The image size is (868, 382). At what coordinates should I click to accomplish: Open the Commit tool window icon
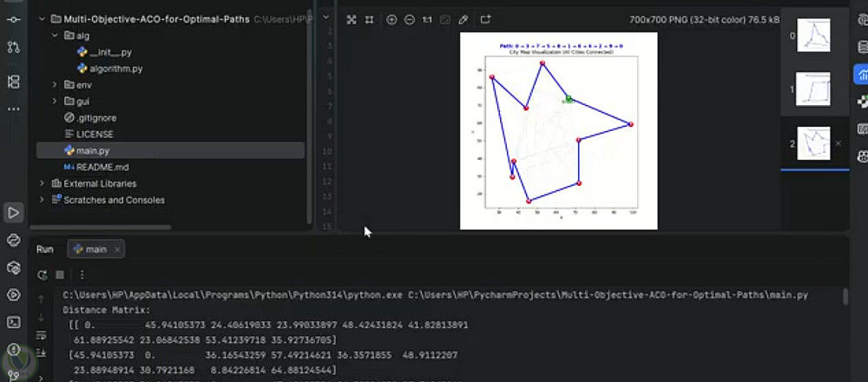(13, 19)
